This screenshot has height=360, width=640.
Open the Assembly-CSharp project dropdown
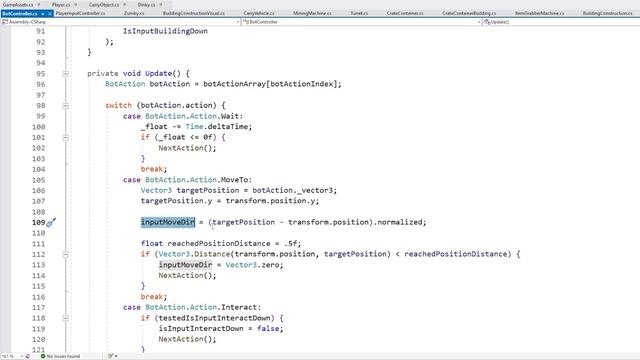click(120, 22)
